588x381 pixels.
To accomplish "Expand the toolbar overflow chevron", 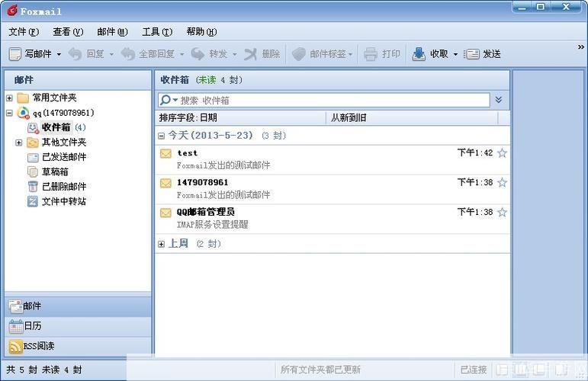I will (581, 46).
